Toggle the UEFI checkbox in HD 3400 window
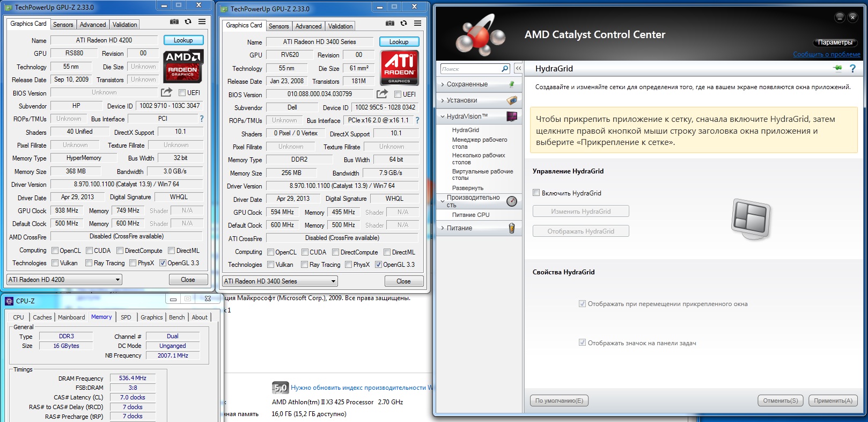The image size is (868, 422). [x=398, y=94]
